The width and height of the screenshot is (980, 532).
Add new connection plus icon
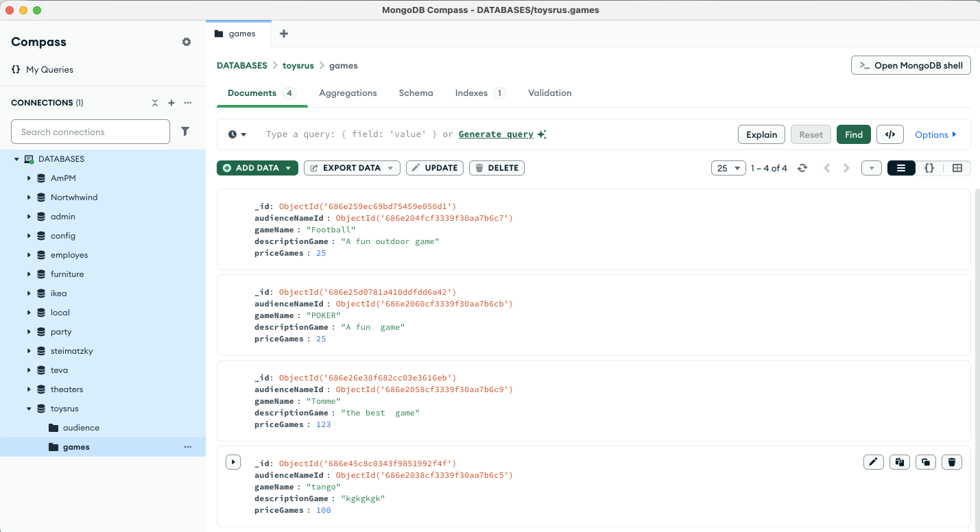click(x=171, y=103)
